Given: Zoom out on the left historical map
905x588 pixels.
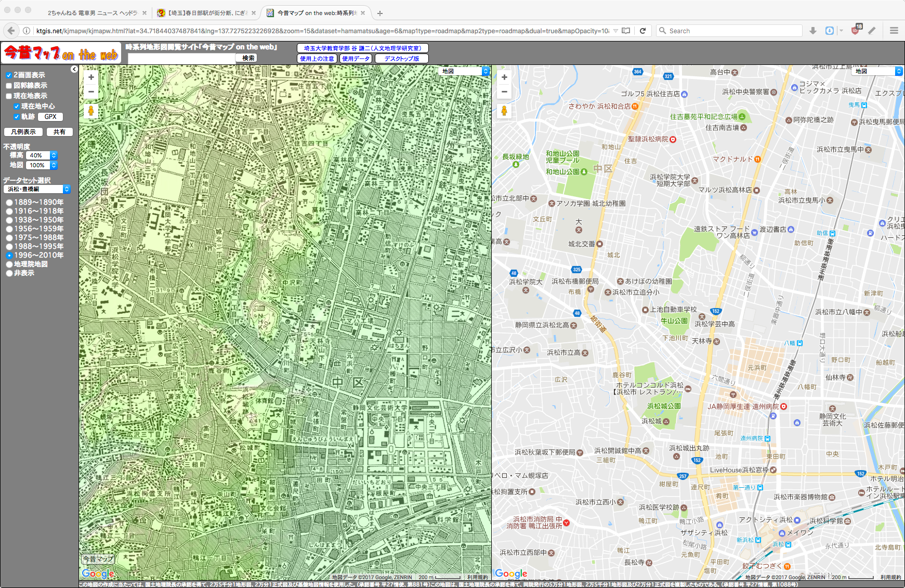Looking at the screenshot, I should [91, 92].
